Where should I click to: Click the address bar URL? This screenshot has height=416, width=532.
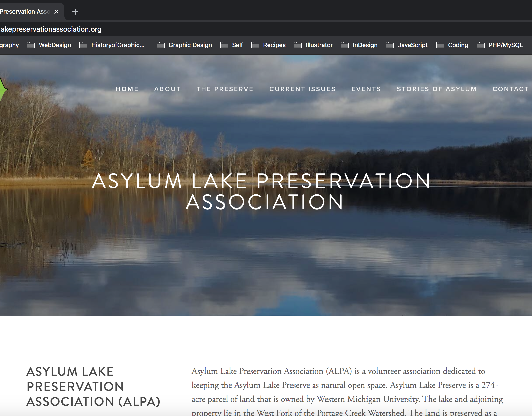click(x=51, y=29)
